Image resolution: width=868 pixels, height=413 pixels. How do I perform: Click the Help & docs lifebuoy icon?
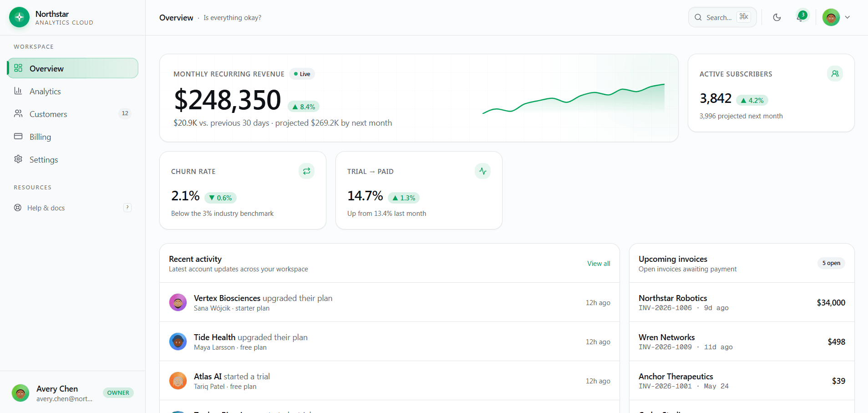(18, 208)
